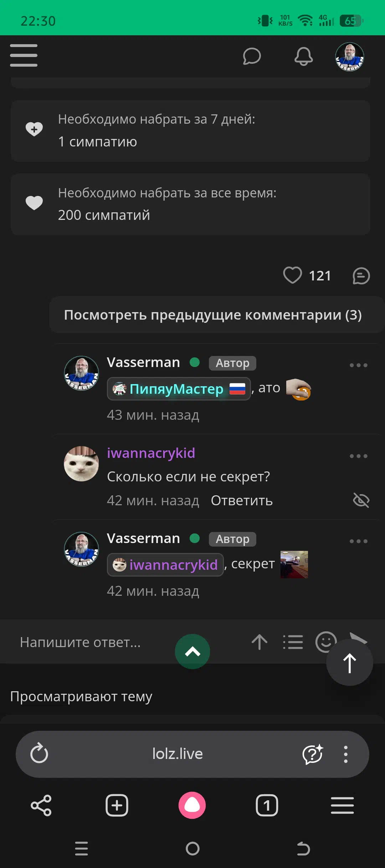Focus the Напишите ответ reply field
385x868 pixels.
(x=81, y=642)
